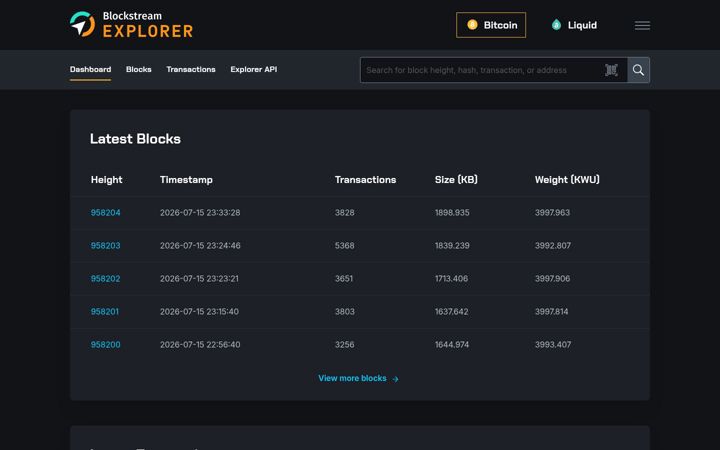
Task: Click the Size (KB) column header
Action: [x=456, y=180]
